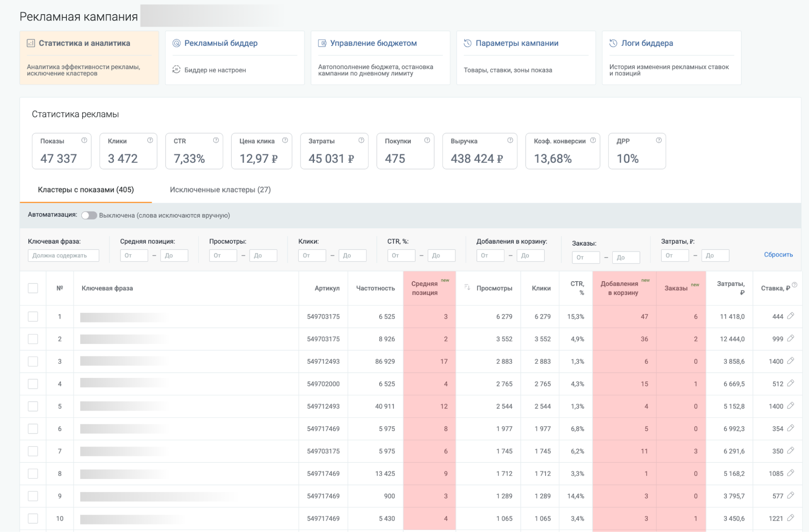This screenshot has height=532, width=809.
Task: Click pencil edit icon for bid 444
Action: (x=791, y=316)
